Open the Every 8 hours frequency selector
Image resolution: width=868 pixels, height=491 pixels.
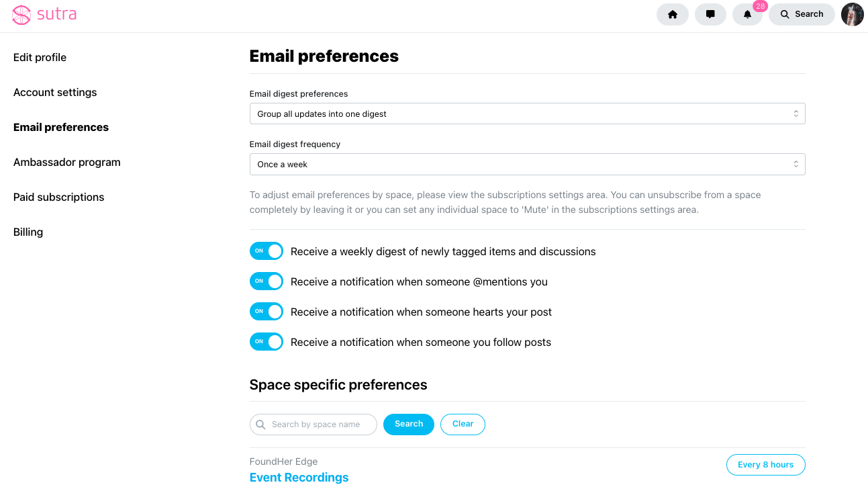(x=765, y=465)
